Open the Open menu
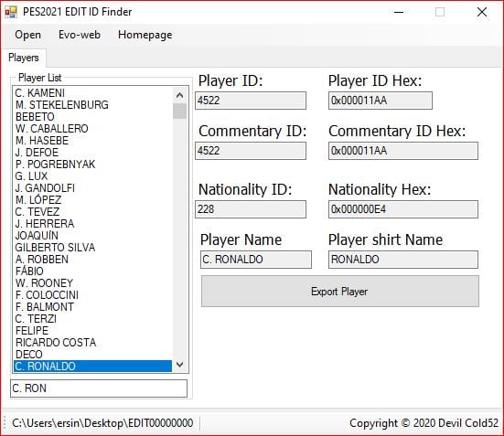 click(27, 35)
